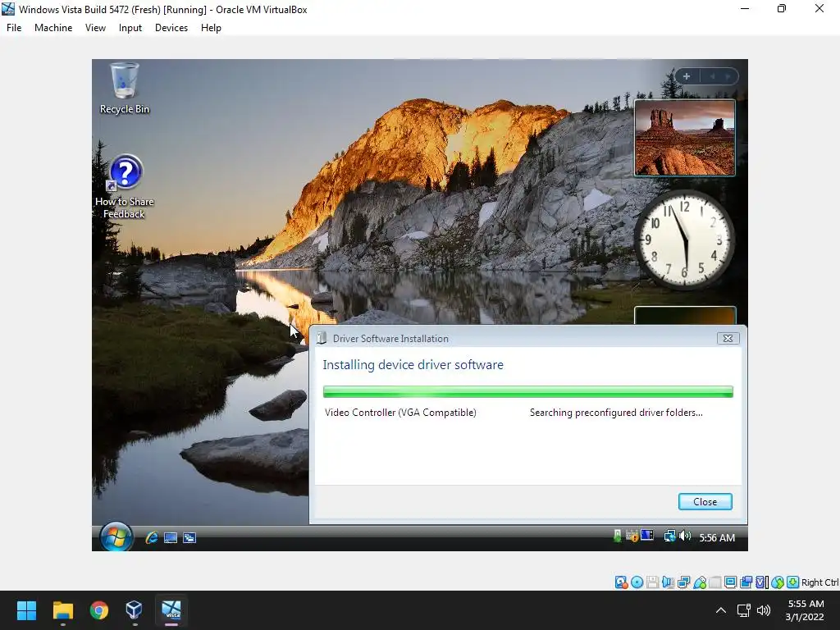
Task: Click the VirtualBox floppy disk indicator
Action: point(652,582)
